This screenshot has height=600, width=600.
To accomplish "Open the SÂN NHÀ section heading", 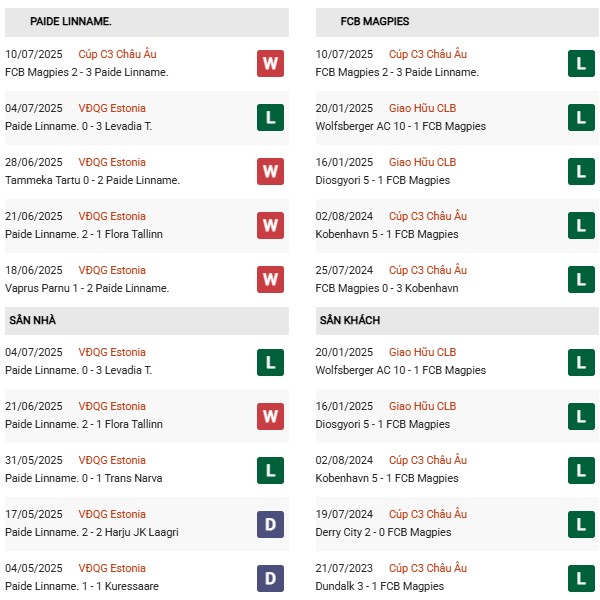I will tap(34, 320).
